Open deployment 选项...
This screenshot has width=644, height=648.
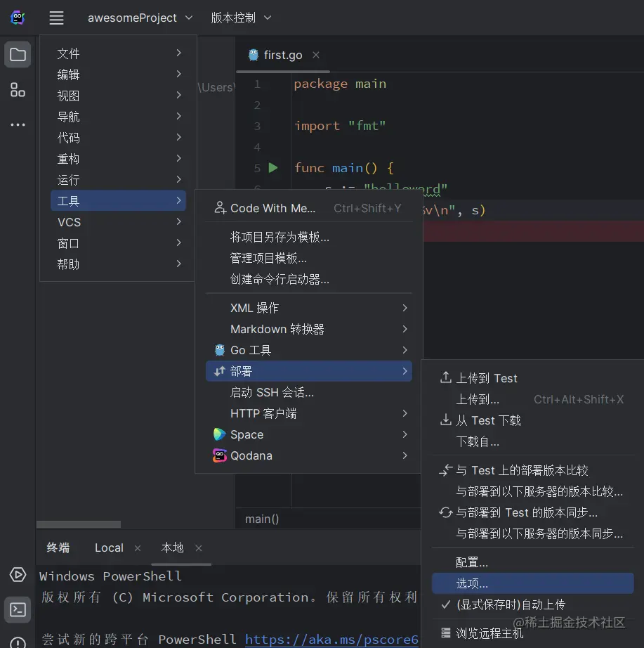pos(532,583)
